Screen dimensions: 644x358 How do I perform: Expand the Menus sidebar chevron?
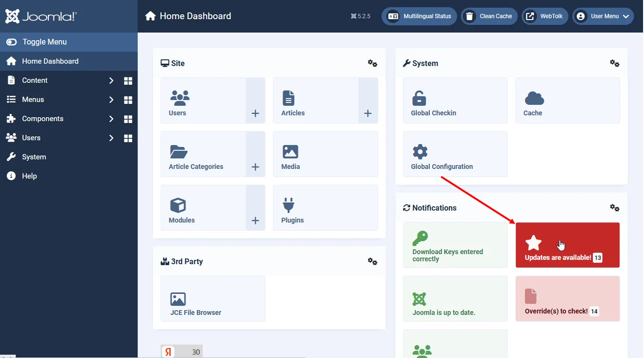pyautogui.click(x=111, y=100)
